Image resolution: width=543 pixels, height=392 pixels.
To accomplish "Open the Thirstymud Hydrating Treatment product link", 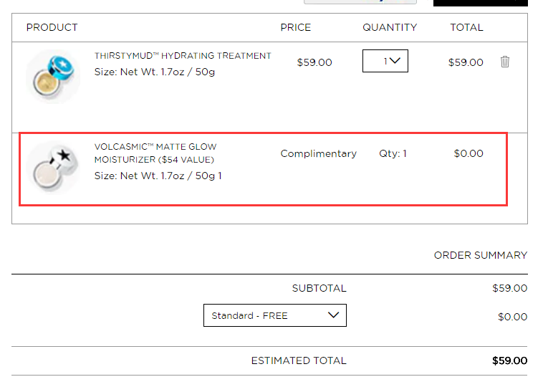I will (183, 56).
